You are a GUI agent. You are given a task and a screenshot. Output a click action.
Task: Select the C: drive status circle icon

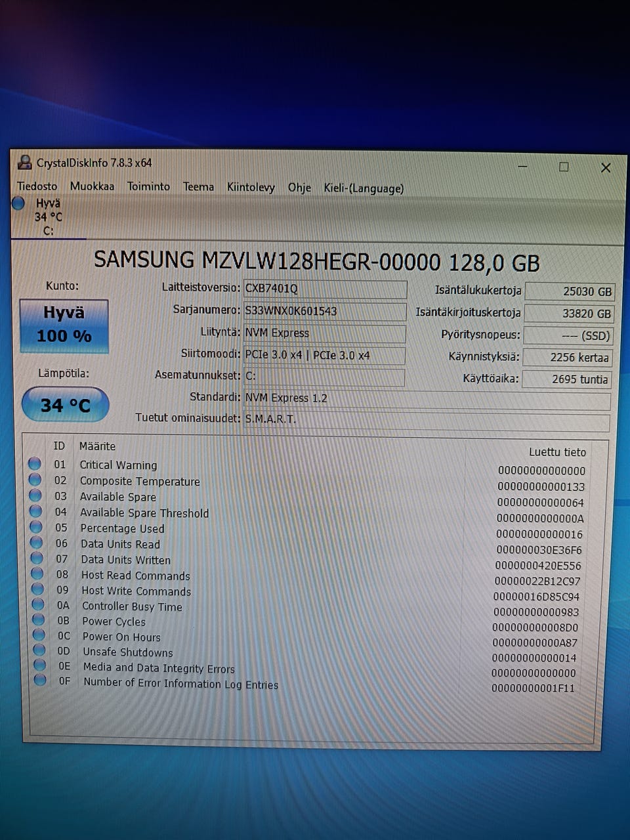pos(18,203)
